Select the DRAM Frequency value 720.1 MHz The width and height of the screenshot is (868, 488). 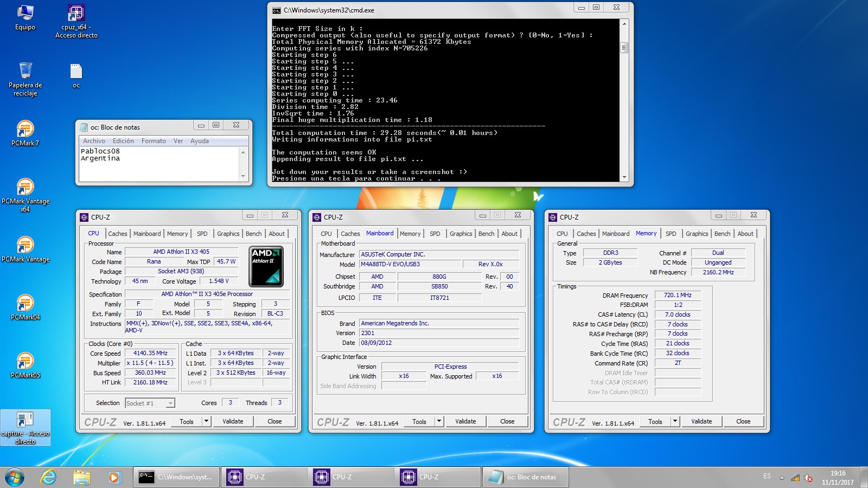click(x=678, y=296)
